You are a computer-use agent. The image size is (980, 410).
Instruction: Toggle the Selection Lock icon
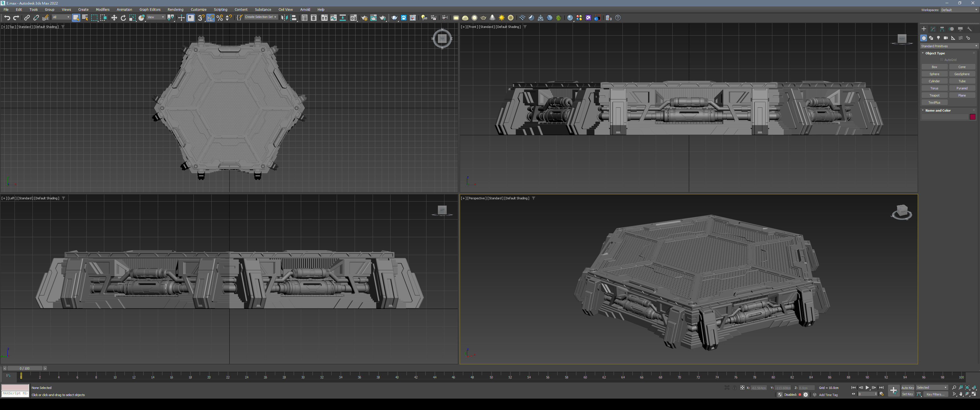(x=735, y=388)
